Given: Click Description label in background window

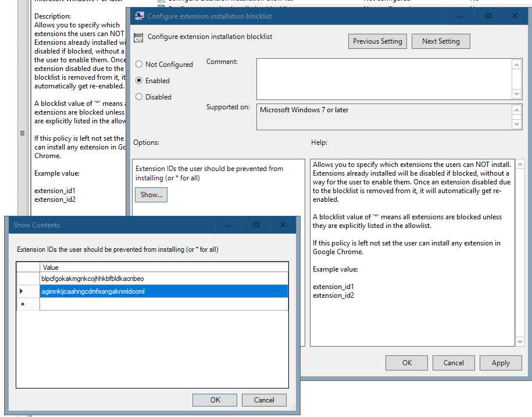Looking at the screenshot, I should (x=52, y=16).
